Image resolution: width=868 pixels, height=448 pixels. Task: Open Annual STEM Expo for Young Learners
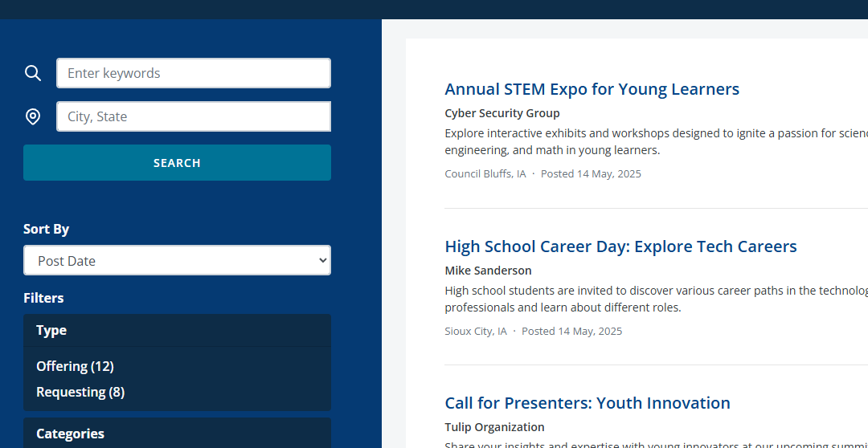592,89
